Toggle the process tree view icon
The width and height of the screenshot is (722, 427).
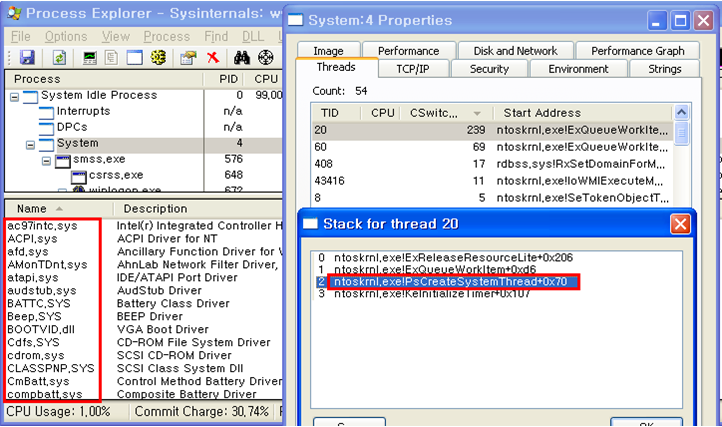click(111, 58)
